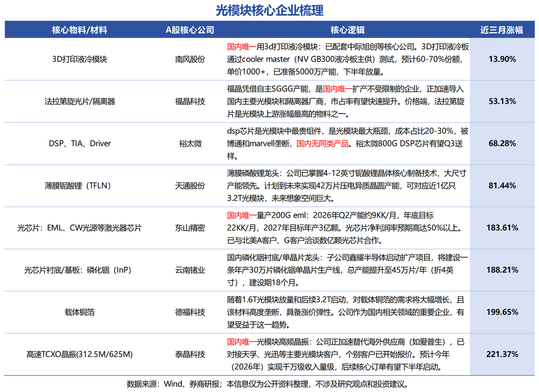Click the 德福科技 company cell
This screenshot has height=392, width=539.
[190, 312]
